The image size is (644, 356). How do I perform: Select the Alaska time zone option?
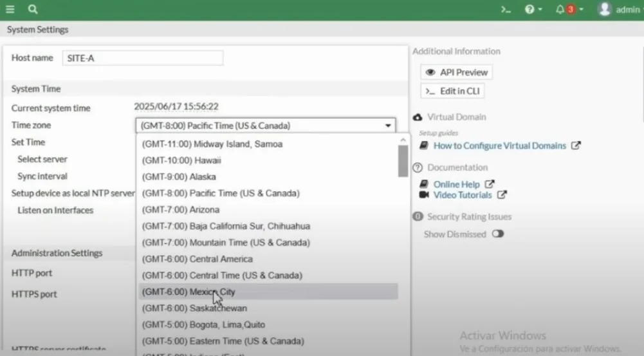point(268,177)
